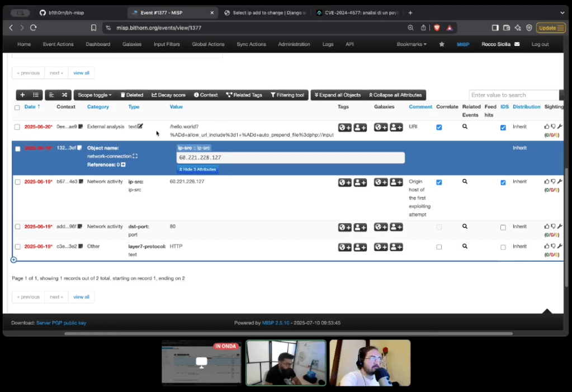Viewport: 572px width, 392px height.
Task: Add local galaxy to the layer7-protocol row
Action: point(396,247)
